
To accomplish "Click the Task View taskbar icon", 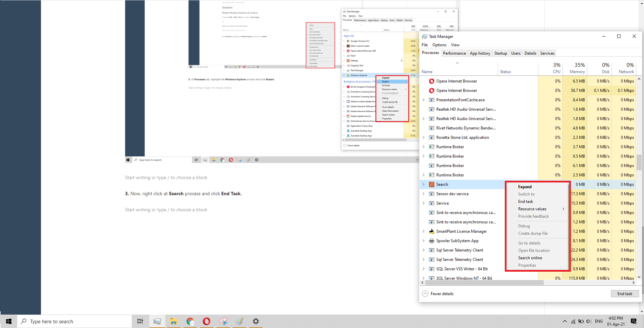I will (140, 321).
